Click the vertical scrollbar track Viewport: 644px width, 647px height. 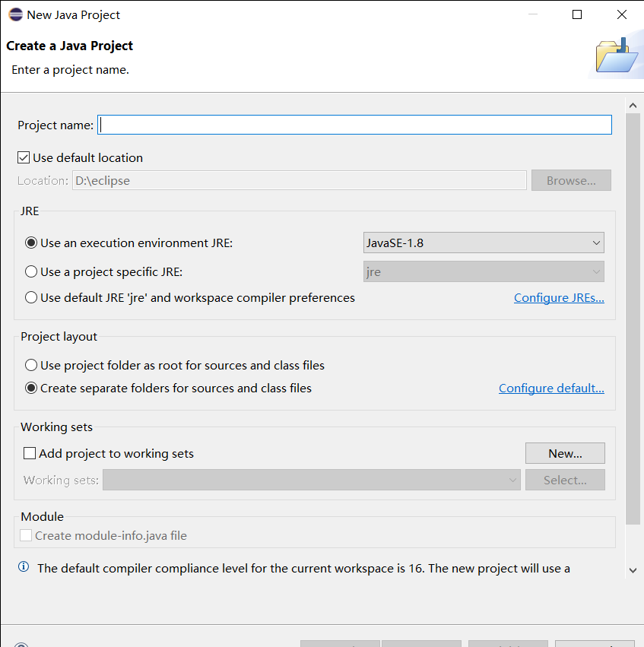pyautogui.click(x=633, y=319)
